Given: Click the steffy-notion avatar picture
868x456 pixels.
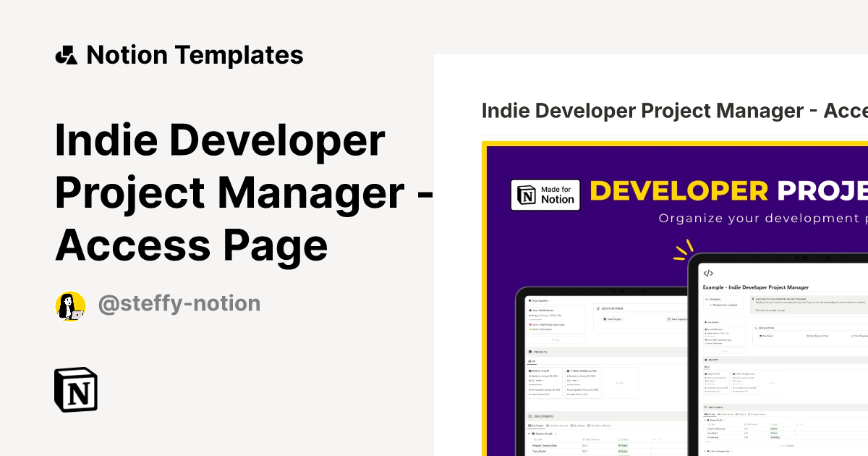Looking at the screenshot, I should click(70, 303).
